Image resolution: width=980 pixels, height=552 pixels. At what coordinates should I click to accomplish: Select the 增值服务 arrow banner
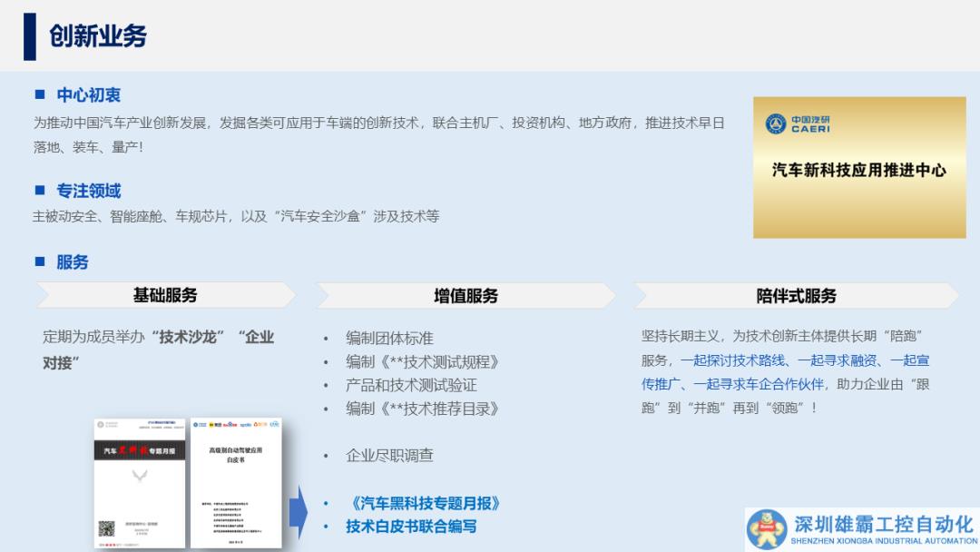pos(465,296)
